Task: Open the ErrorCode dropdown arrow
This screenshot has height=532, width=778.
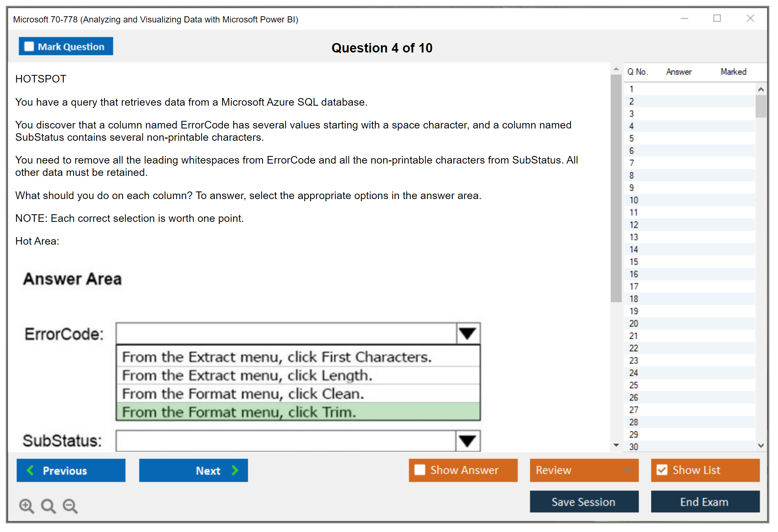Action: 468,333
